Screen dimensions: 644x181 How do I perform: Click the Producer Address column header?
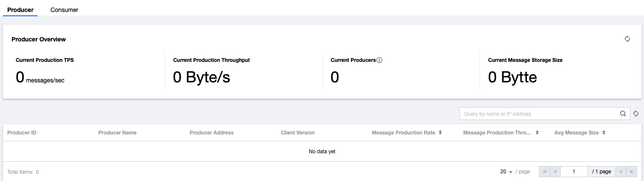point(211,133)
